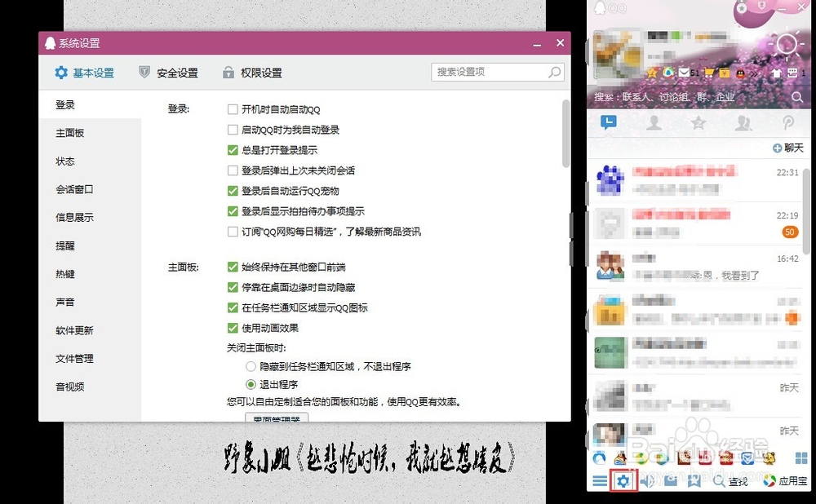Open blue shield 电脑管家 icon

(747, 458)
